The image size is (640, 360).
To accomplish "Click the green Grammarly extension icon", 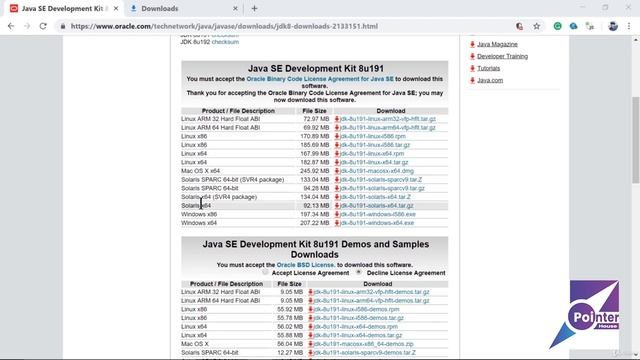I will pyautogui.click(x=557, y=26).
